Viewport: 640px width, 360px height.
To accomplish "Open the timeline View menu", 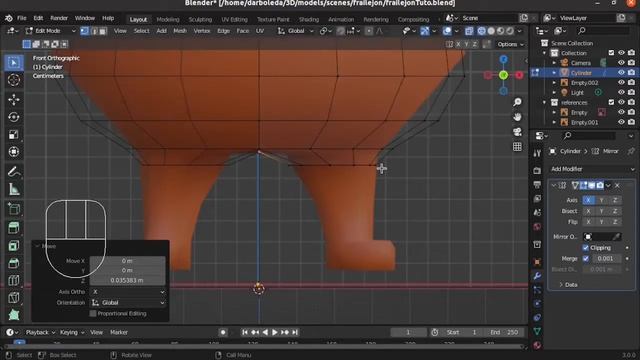I will pos(96,332).
